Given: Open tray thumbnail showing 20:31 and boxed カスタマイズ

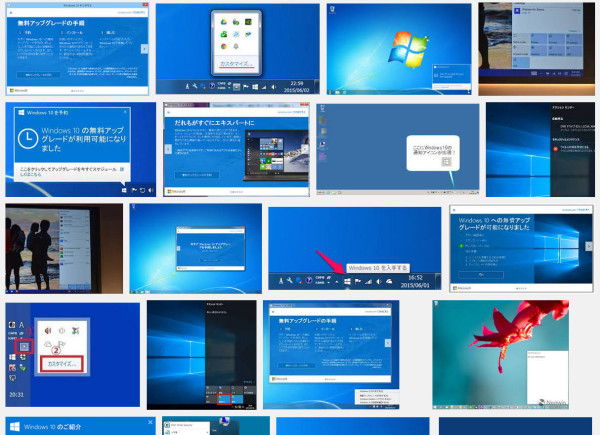Looking at the screenshot, I should (x=73, y=355).
